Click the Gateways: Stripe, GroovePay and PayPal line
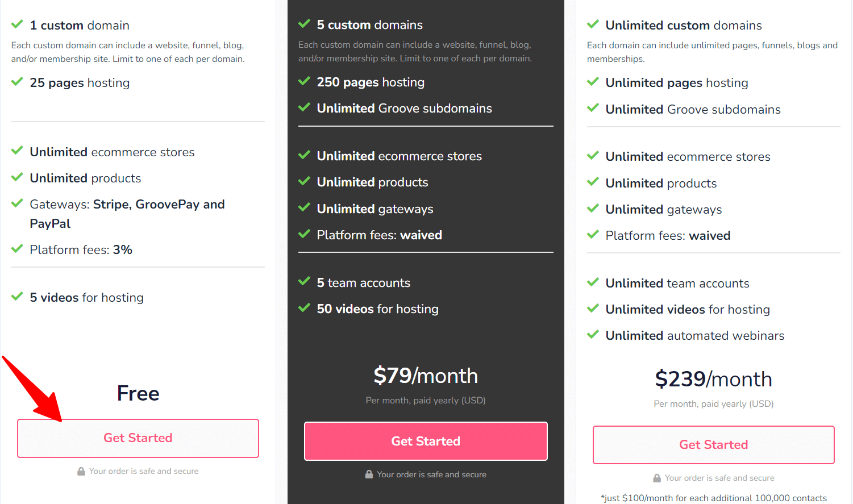853x504 pixels. pyautogui.click(x=127, y=214)
